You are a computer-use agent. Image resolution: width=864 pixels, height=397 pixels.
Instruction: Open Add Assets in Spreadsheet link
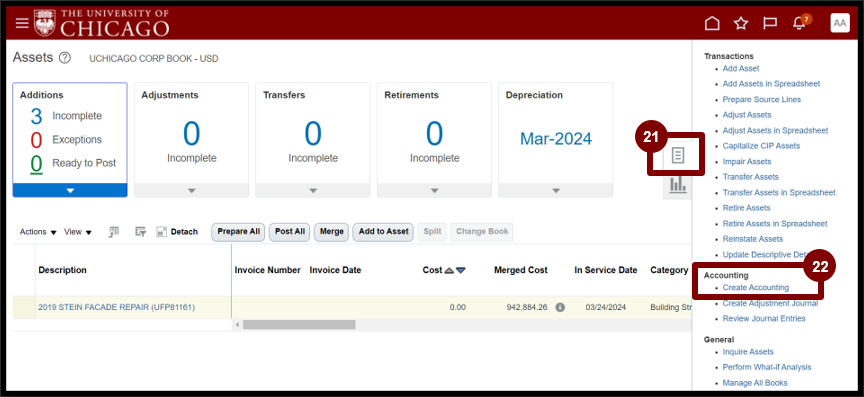pyautogui.click(x=771, y=84)
